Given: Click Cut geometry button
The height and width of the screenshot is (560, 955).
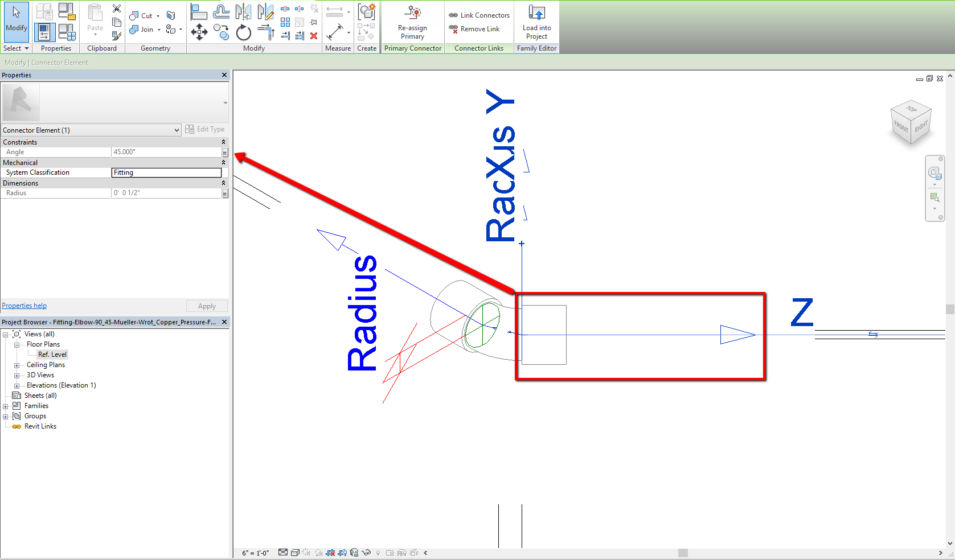Looking at the screenshot, I should click(142, 16).
